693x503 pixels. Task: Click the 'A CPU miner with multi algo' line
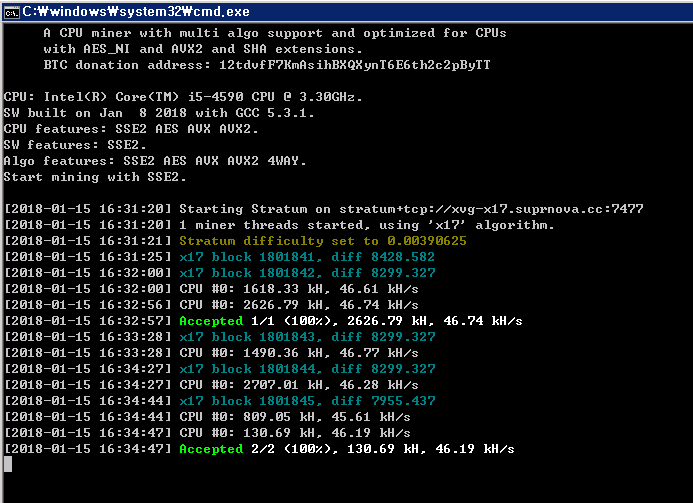[275, 33]
